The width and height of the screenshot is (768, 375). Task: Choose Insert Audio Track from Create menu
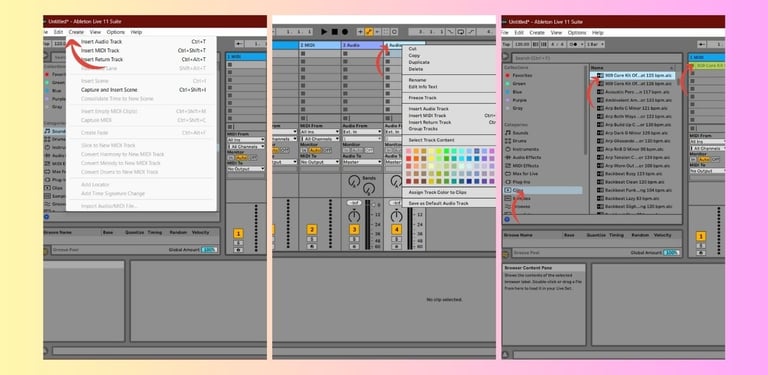click(101, 42)
